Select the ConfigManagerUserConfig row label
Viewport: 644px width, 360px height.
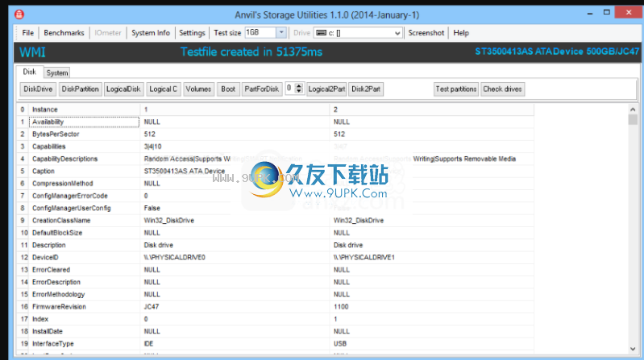(72, 208)
